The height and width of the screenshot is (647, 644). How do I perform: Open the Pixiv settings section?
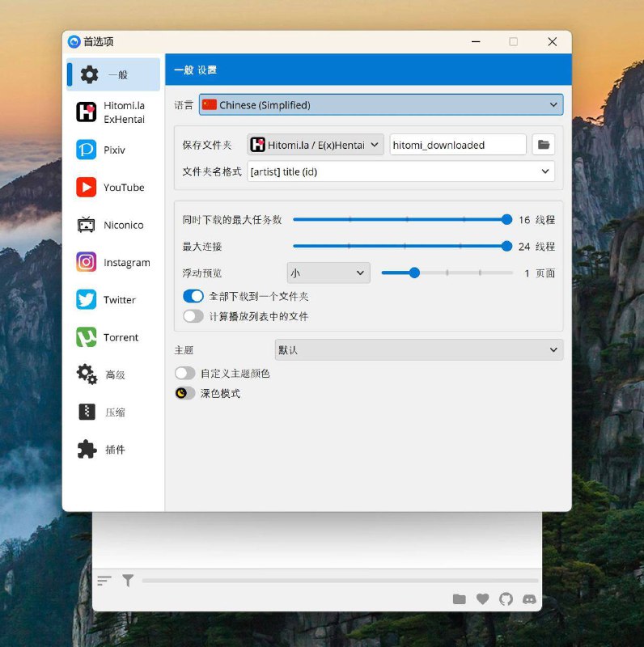(113, 150)
